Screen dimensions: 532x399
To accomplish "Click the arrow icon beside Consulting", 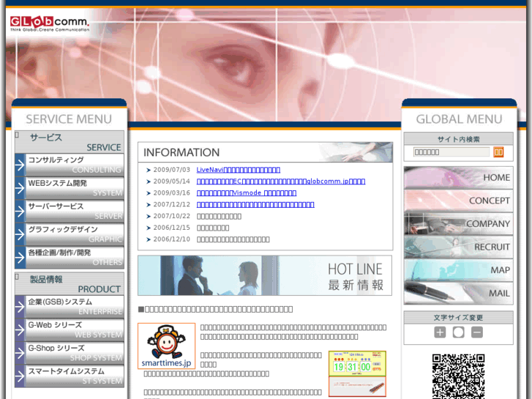I will coord(20,165).
